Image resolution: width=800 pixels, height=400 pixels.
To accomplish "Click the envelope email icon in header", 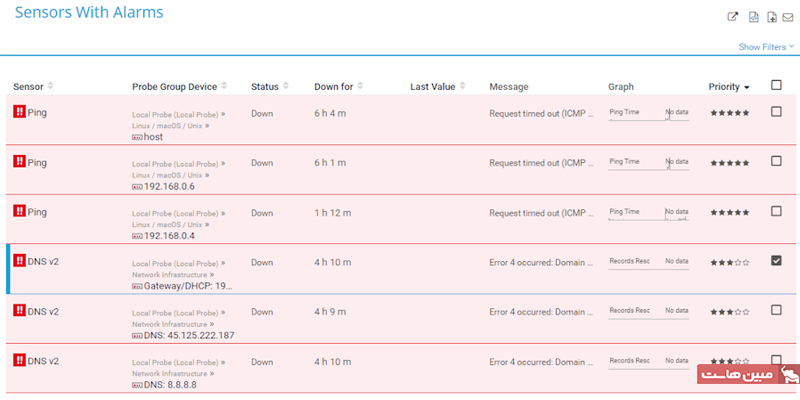I will coord(787,17).
